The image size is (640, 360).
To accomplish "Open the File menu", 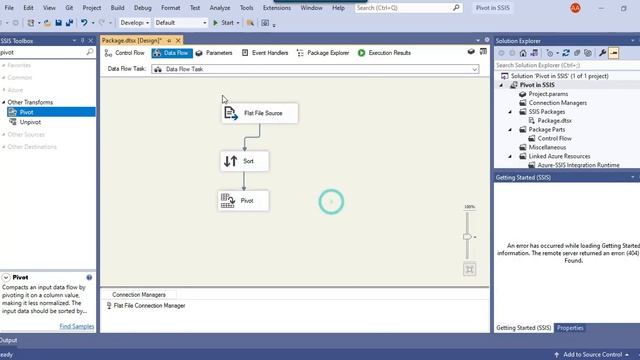I will click(9, 8).
